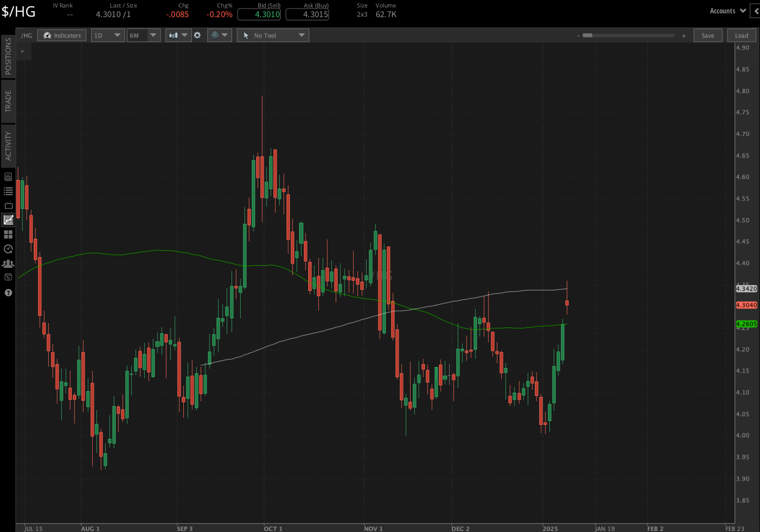
Task: Open the chart settings gear
Action: click(197, 35)
